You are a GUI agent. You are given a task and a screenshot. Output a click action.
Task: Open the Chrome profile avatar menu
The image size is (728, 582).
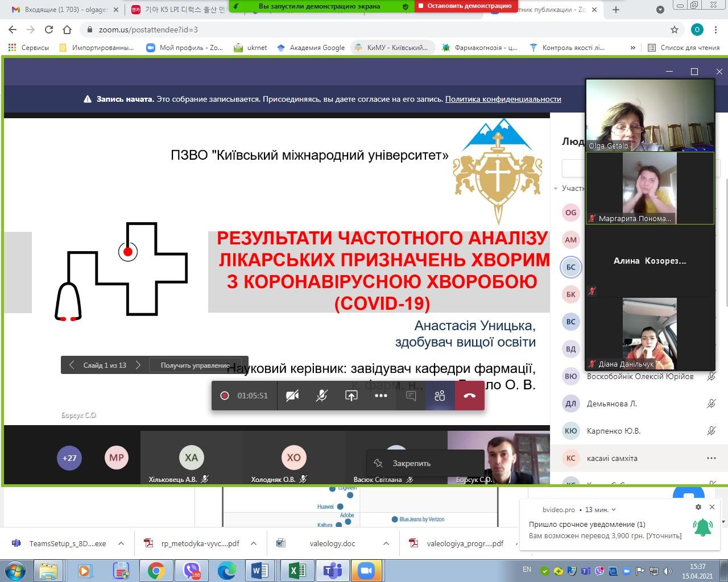point(697,30)
